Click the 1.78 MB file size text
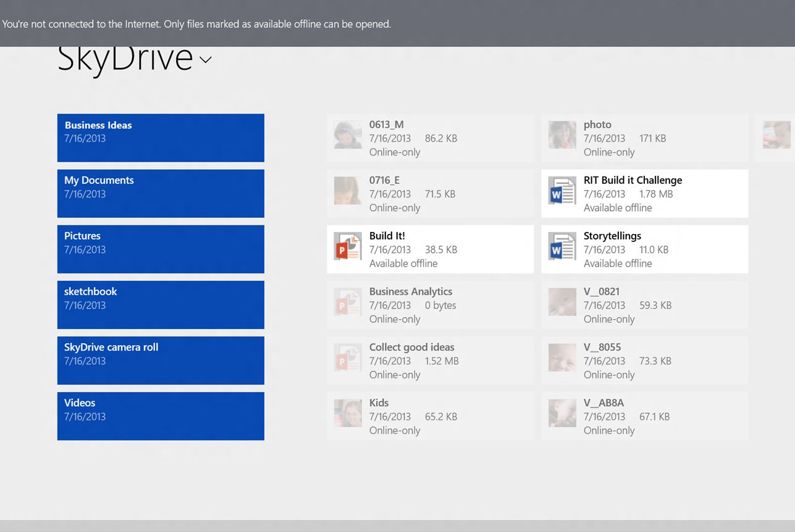The image size is (795, 532). click(656, 194)
